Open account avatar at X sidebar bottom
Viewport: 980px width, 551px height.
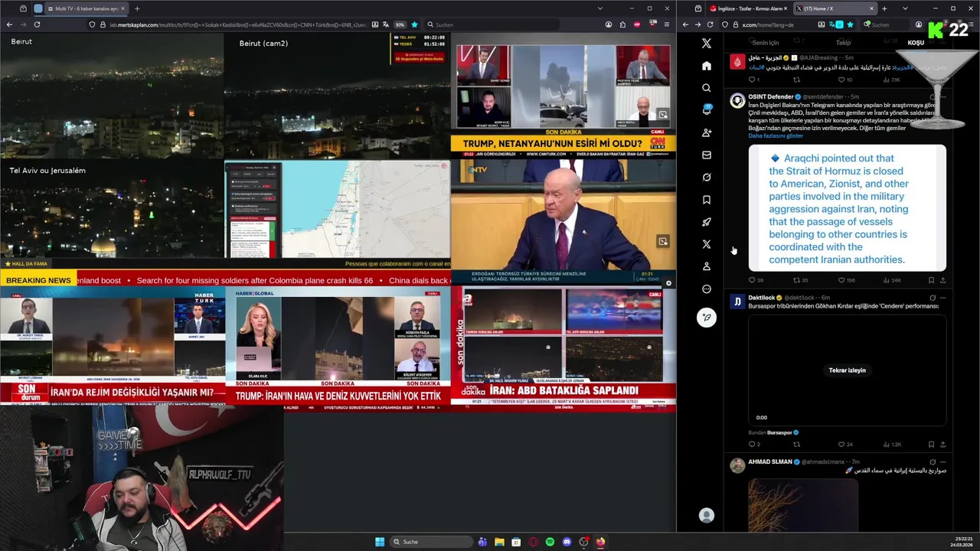click(x=707, y=516)
